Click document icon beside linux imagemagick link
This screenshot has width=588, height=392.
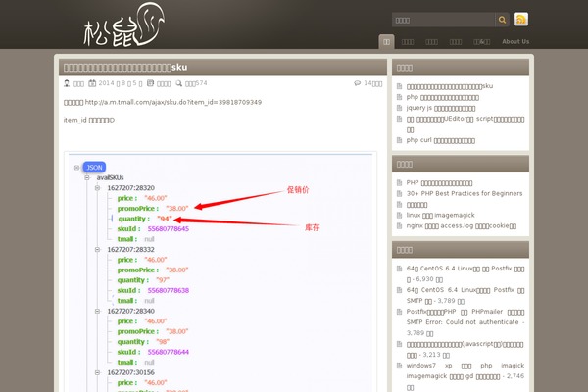[400, 215]
